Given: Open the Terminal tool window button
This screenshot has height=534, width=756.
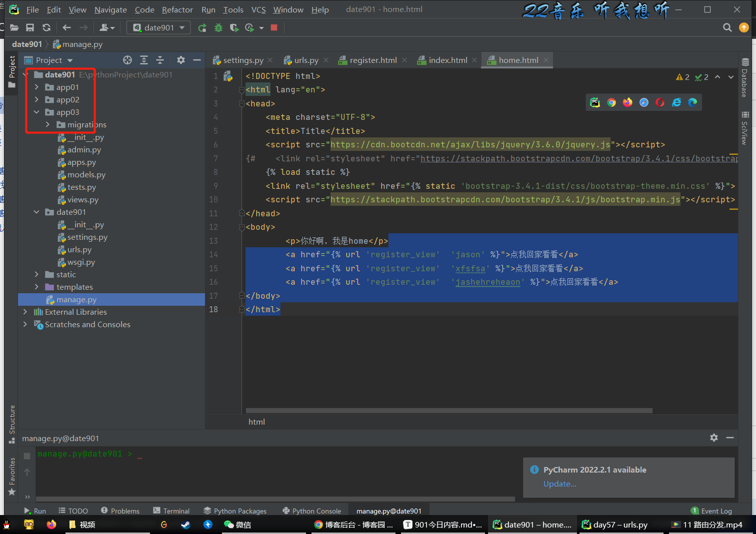Looking at the screenshot, I should tap(171, 511).
